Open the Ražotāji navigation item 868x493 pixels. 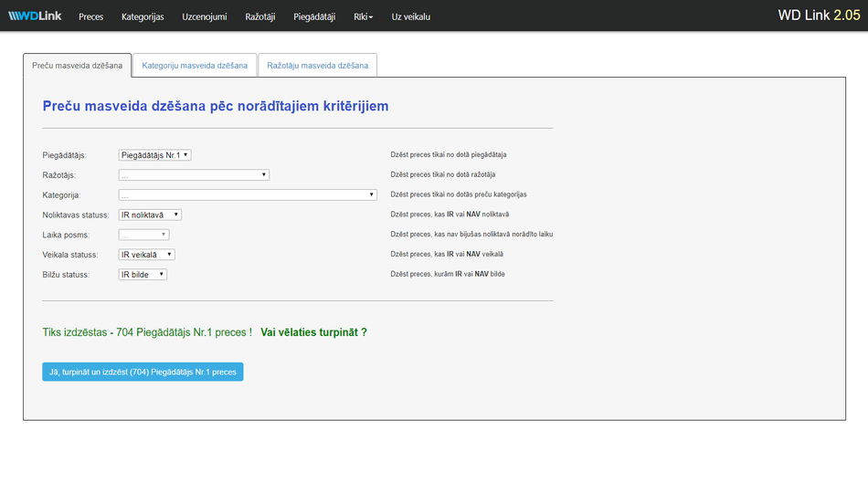click(260, 16)
